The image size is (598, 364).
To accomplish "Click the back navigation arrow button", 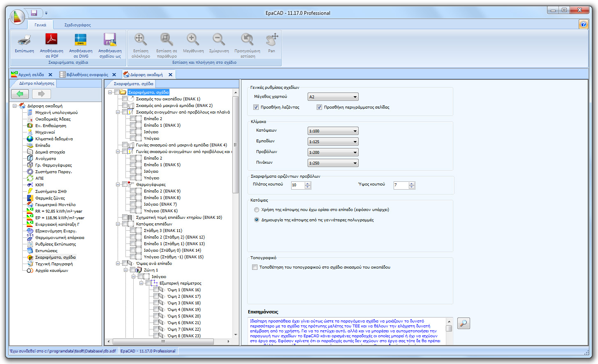I will coord(20,94).
